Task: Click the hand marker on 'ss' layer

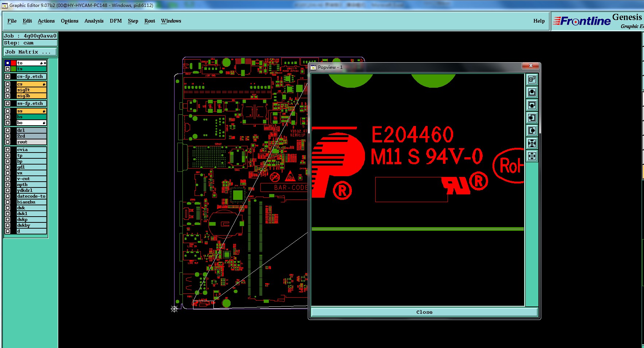Action: pyautogui.click(x=44, y=111)
